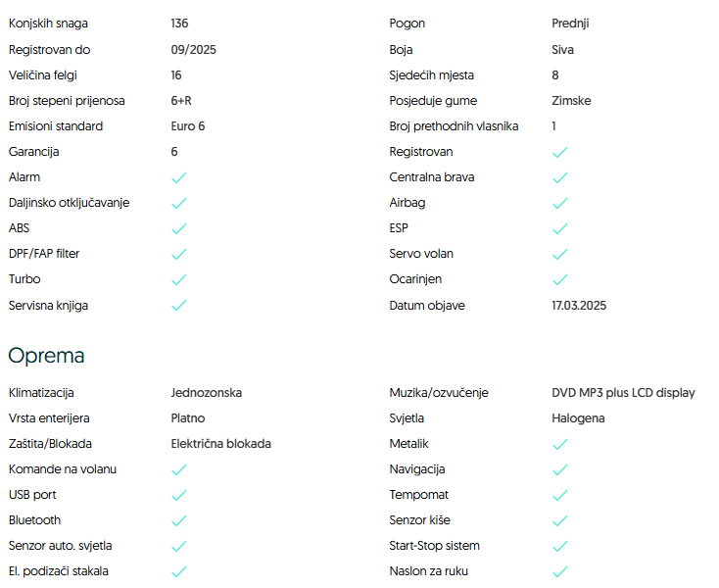719x588 pixels.
Task: Click the Električna blokada value
Action: (x=220, y=443)
